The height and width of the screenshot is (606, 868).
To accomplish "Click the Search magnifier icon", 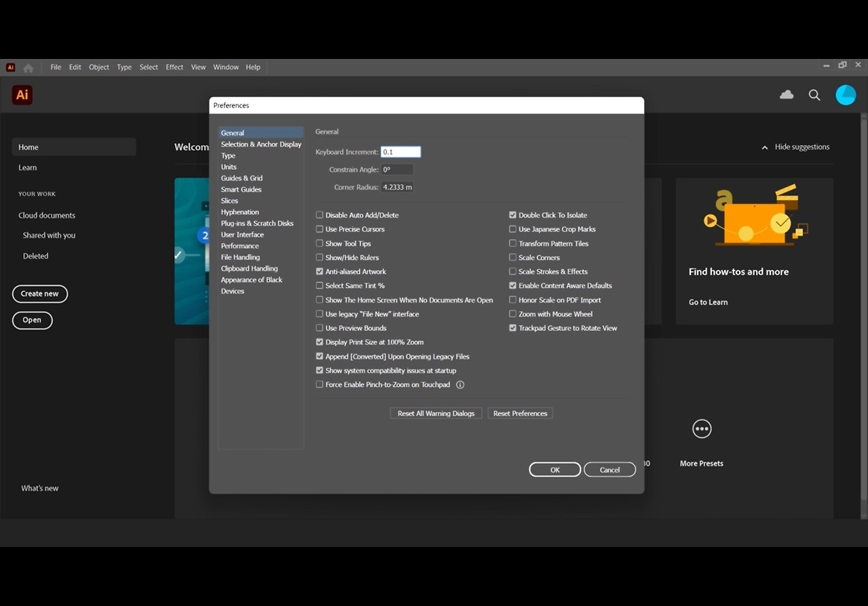I will (x=814, y=95).
